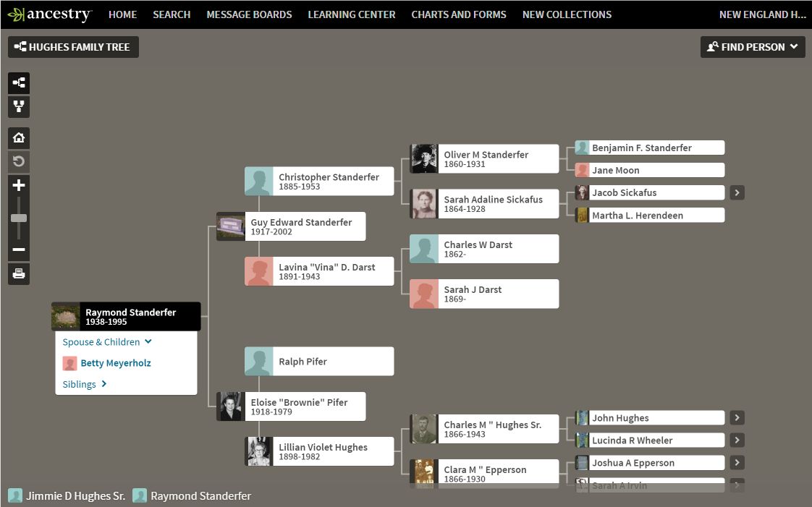Click Sarah J Darst silhouette icon
812x507 pixels.
(423, 294)
